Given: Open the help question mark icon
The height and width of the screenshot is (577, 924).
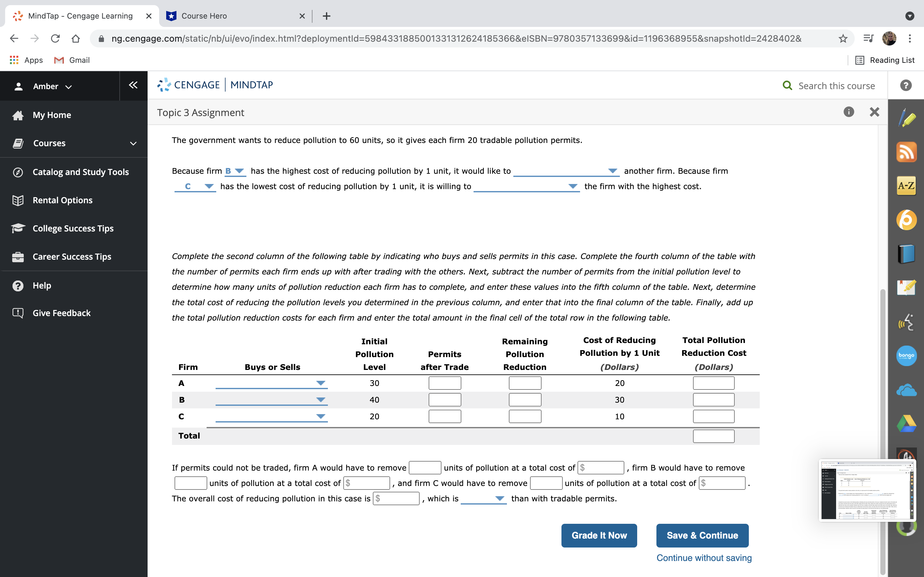Looking at the screenshot, I should (x=906, y=86).
